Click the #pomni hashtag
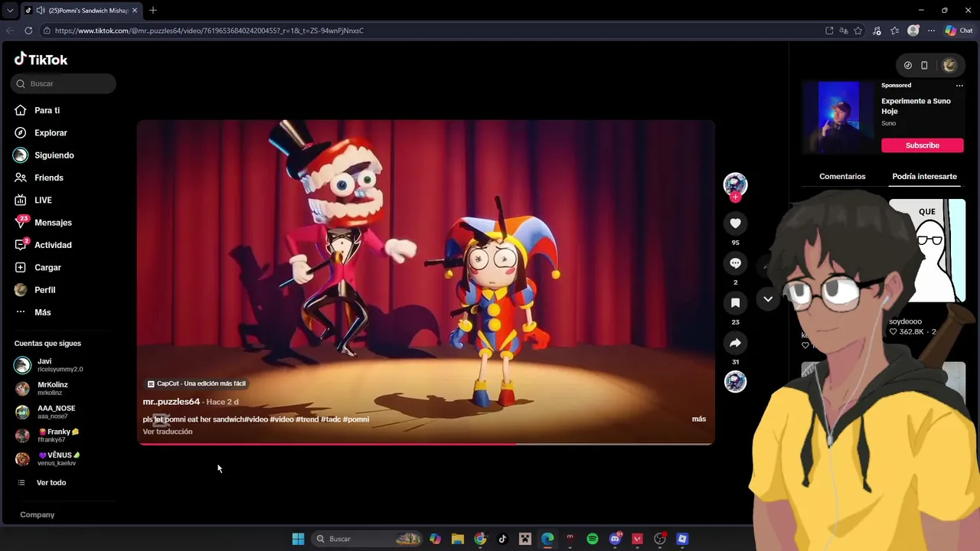 pyautogui.click(x=356, y=419)
